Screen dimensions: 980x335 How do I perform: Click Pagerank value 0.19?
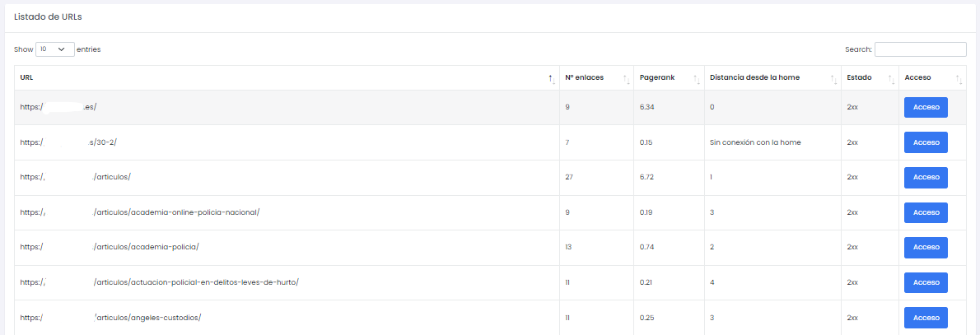click(646, 212)
